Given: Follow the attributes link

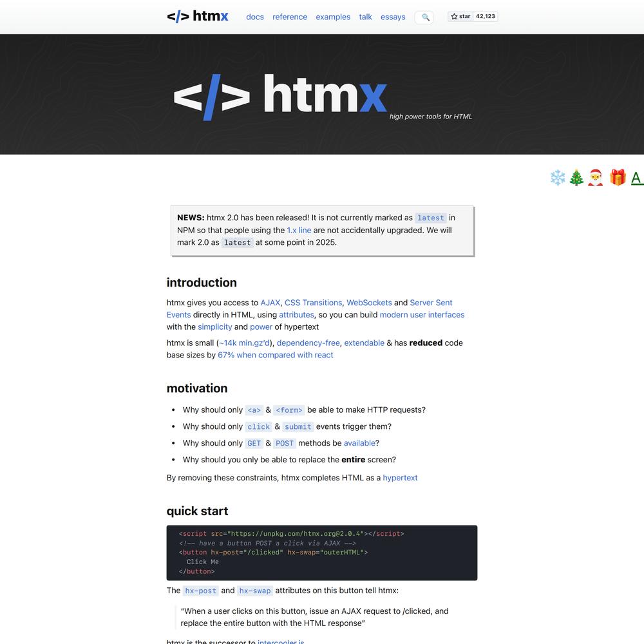Looking at the screenshot, I should (296, 315).
